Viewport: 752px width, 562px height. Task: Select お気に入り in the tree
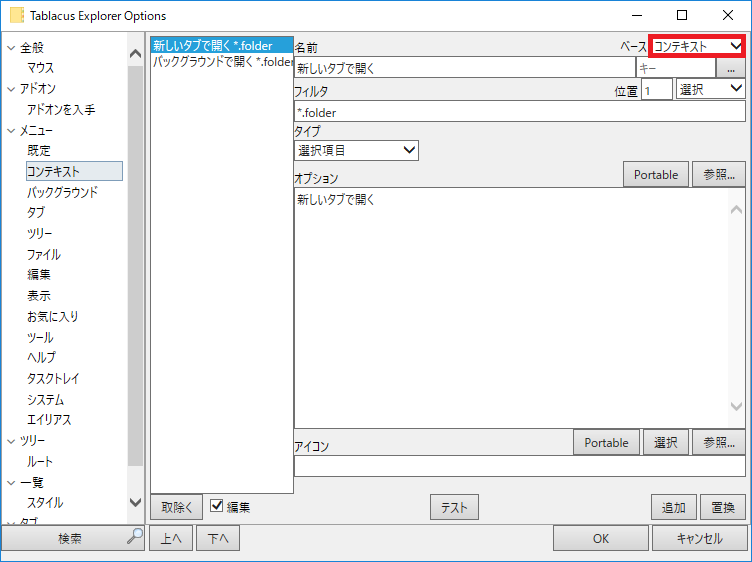(52, 316)
